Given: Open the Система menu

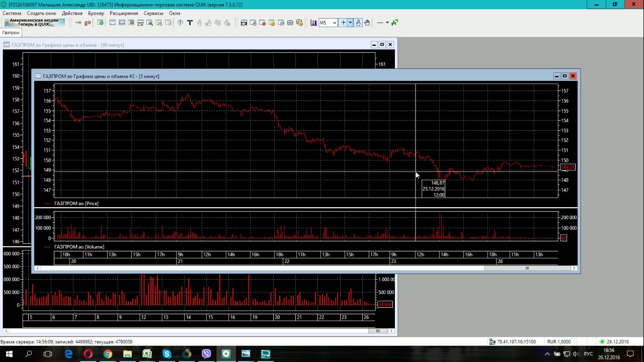Looking at the screenshot, I should pyautogui.click(x=12, y=13).
